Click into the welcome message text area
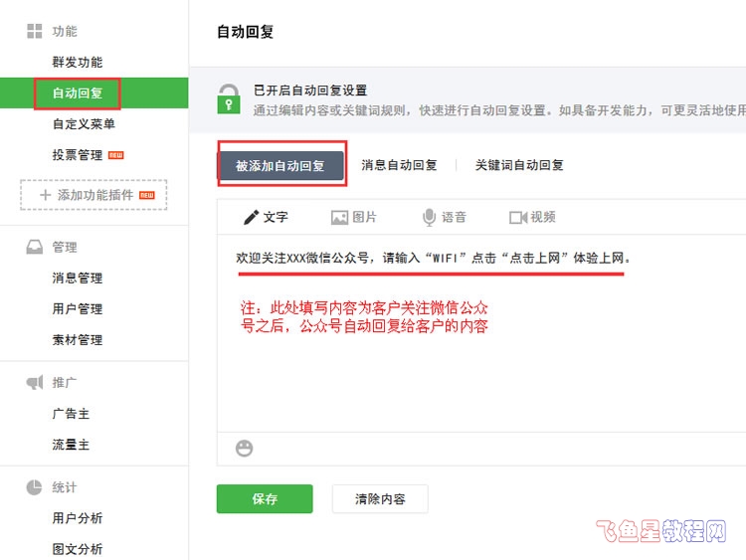Viewport: 746px width, 560px height. pos(481,333)
